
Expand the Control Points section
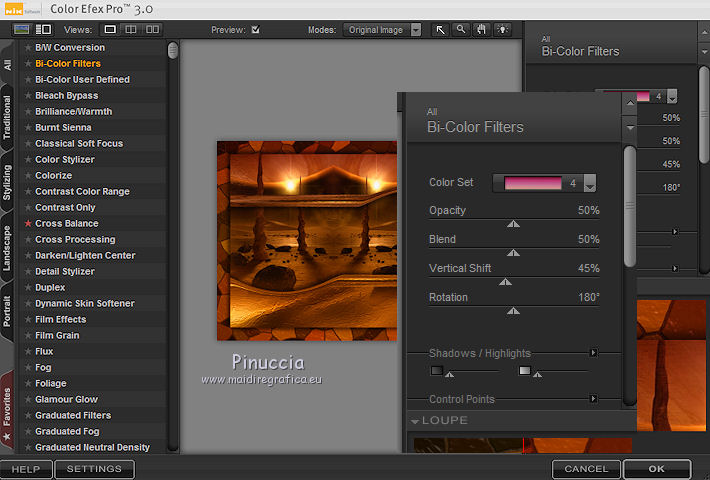[593, 399]
